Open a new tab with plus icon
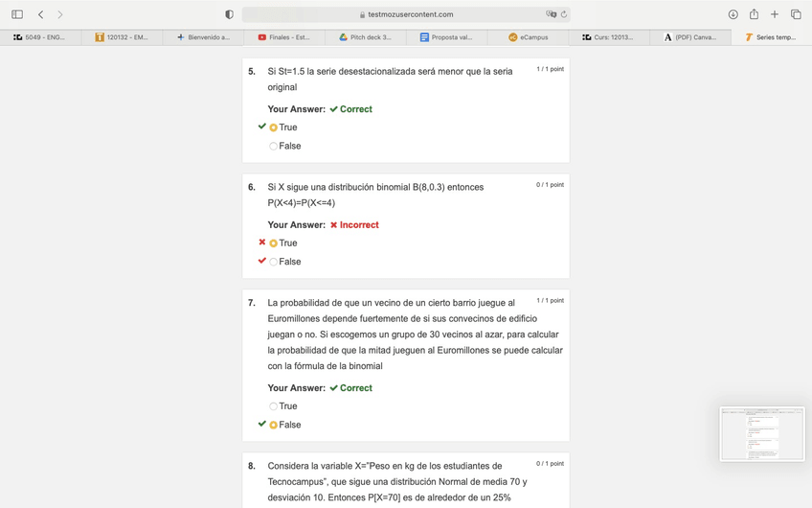 pos(775,14)
